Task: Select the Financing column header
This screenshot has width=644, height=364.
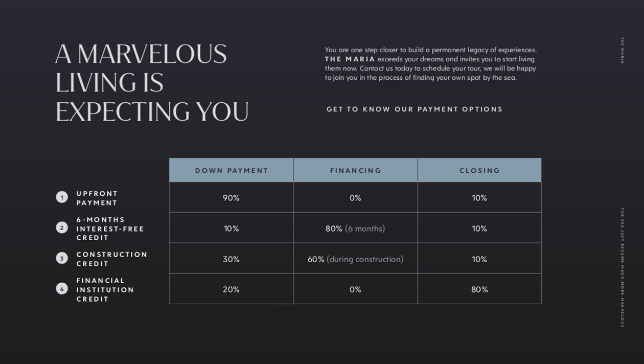Action: pyautogui.click(x=356, y=170)
